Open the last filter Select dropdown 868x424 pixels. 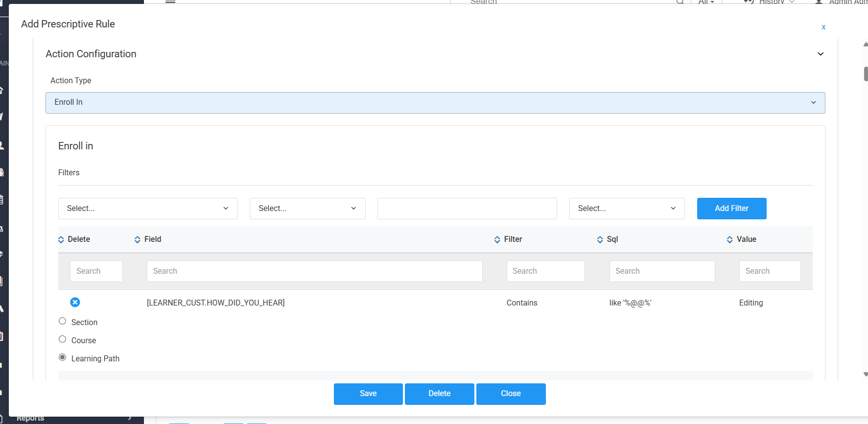tap(627, 209)
